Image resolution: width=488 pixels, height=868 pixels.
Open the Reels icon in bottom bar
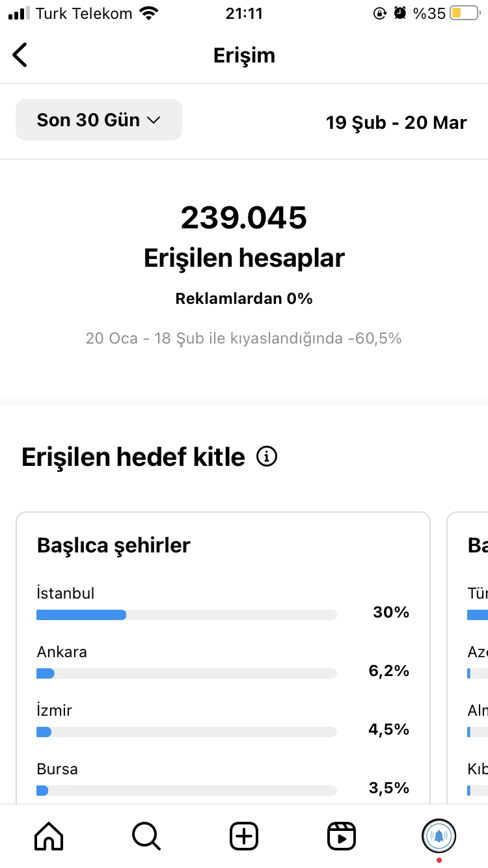342,835
